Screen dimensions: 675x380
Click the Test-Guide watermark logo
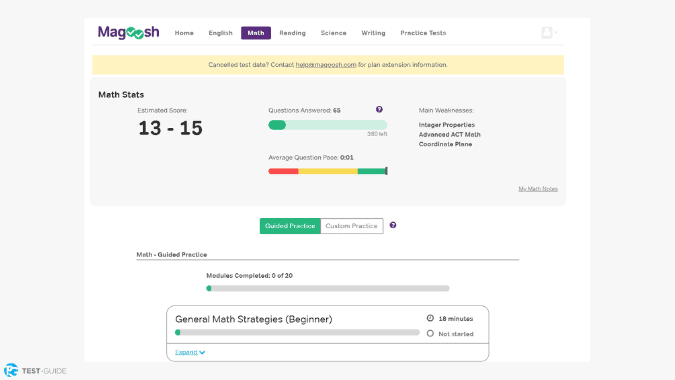(35, 371)
